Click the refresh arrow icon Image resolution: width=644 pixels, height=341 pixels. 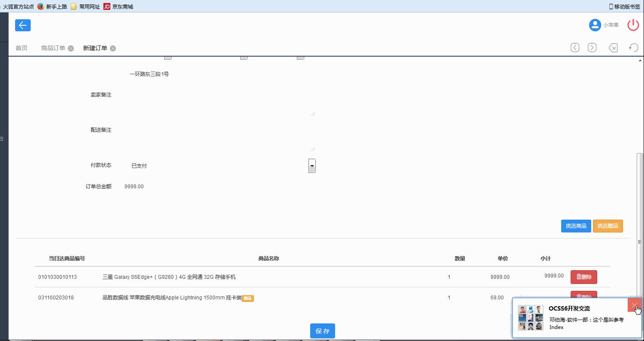[x=633, y=48]
